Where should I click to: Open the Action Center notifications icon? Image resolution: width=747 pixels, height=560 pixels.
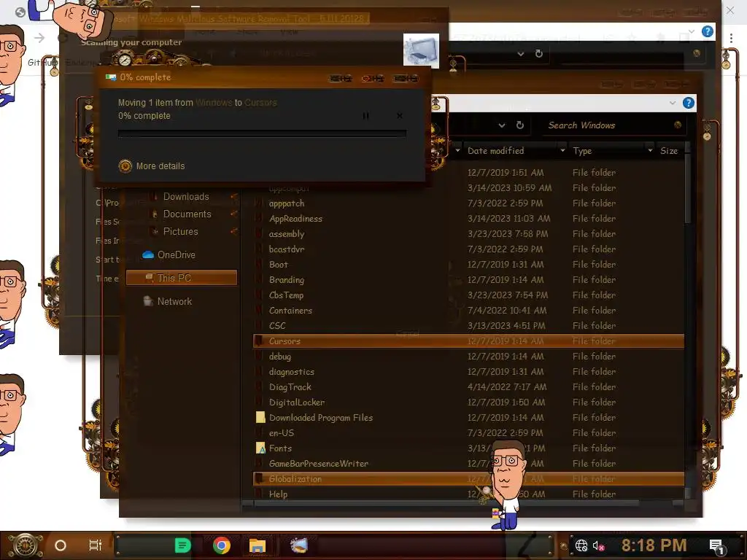coord(717,546)
